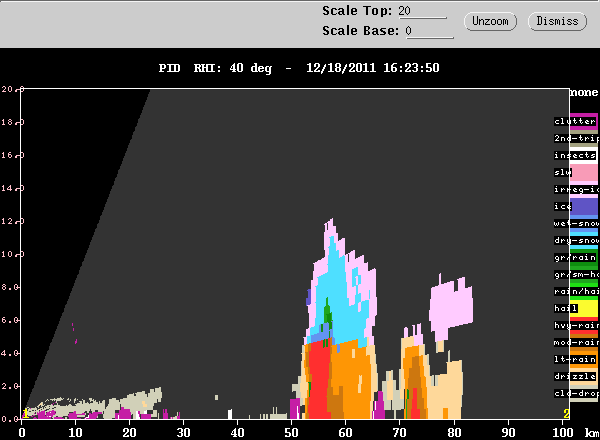The width and height of the screenshot is (600, 440).
Task: Click the 12.0 altitude axis label
Action: [x=13, y=221]
